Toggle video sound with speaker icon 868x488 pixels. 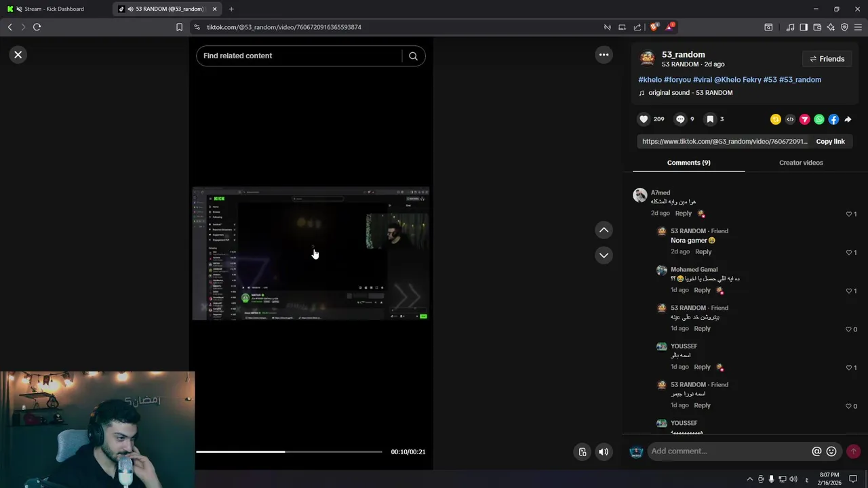click(x=604, y=452)
